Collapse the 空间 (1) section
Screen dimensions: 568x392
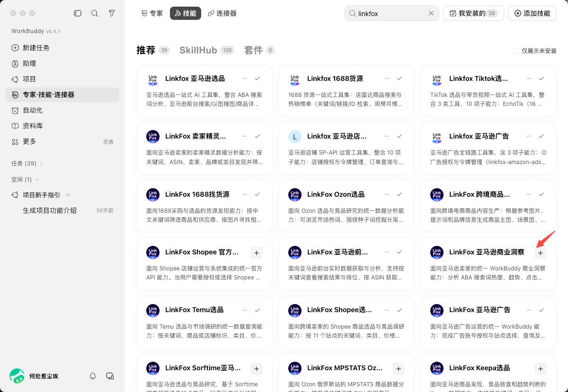point(26,179)
